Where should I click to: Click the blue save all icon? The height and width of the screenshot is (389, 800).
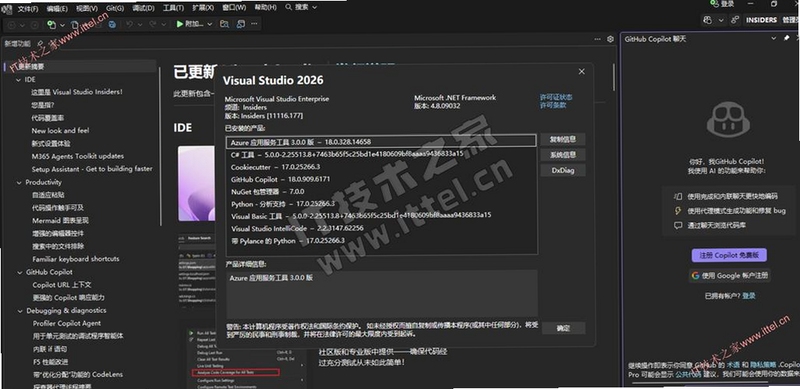[x=112, y=24]
